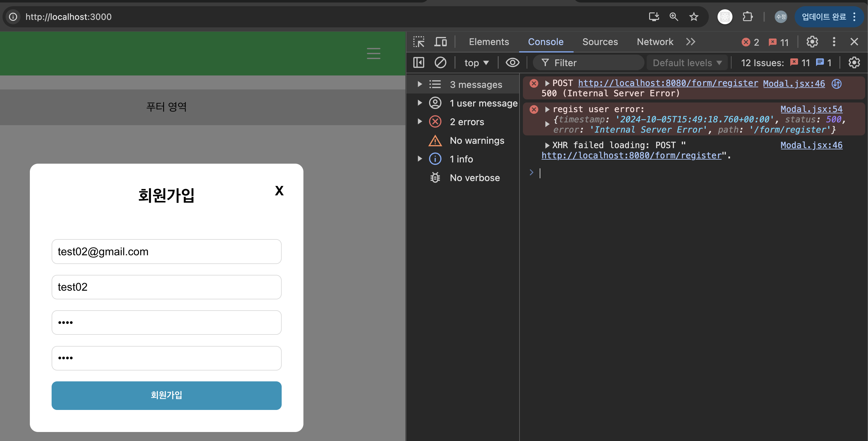Create a live expression using the eye icon
Image resolution: width=868 pixels, height=441 pixels.
tap(512, 63)
